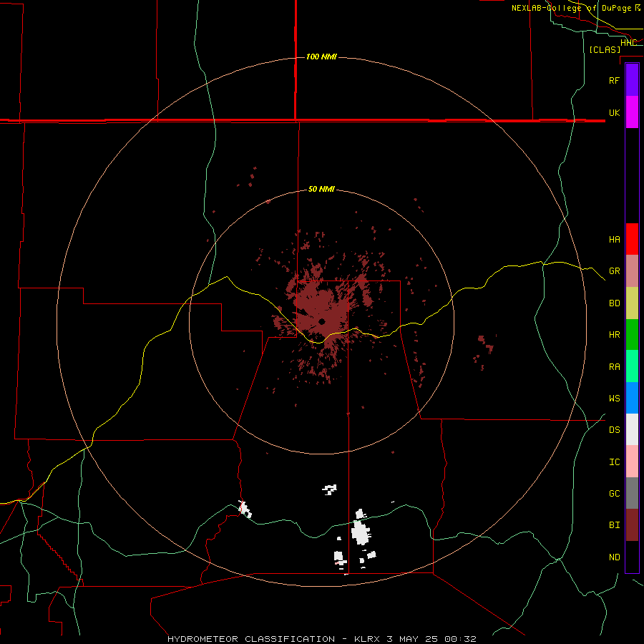Click the BI legend label
Viewport: 644px width, 644px height.
[x=614, y=525]
